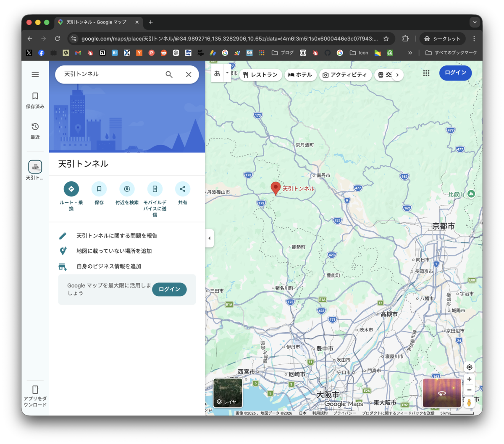This screenshot has height=444, width=504.
Task: Click the ルート・乗換 directions icon
Action: tap(71, 189)
